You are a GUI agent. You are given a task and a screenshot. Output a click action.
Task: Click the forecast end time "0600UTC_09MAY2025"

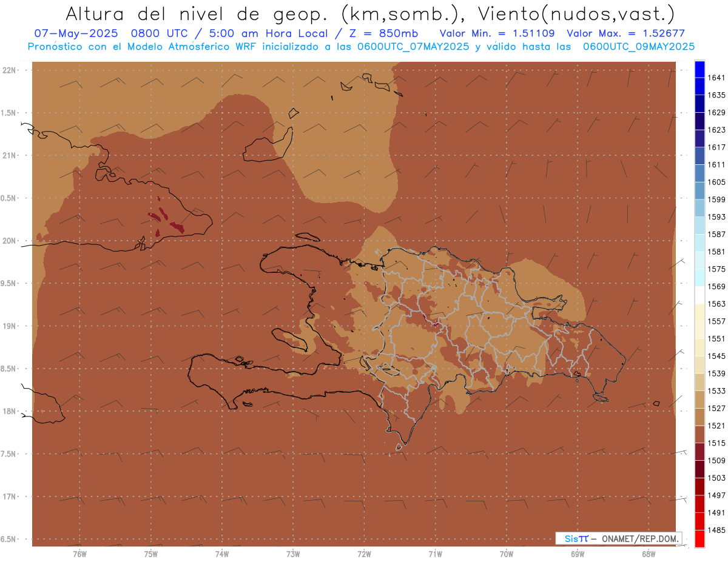coord(638,46)
